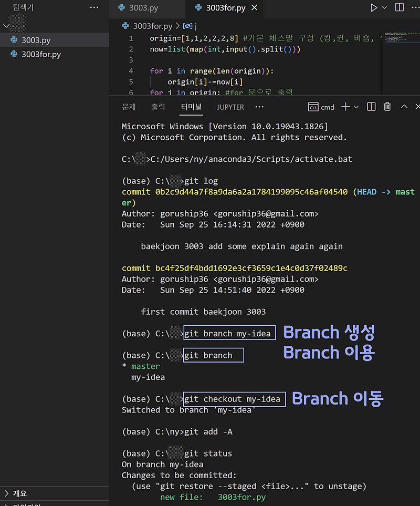Switch to the 3003.py editor tab
The height and width of the screenshot is (506, 420).
click(143, 8)
